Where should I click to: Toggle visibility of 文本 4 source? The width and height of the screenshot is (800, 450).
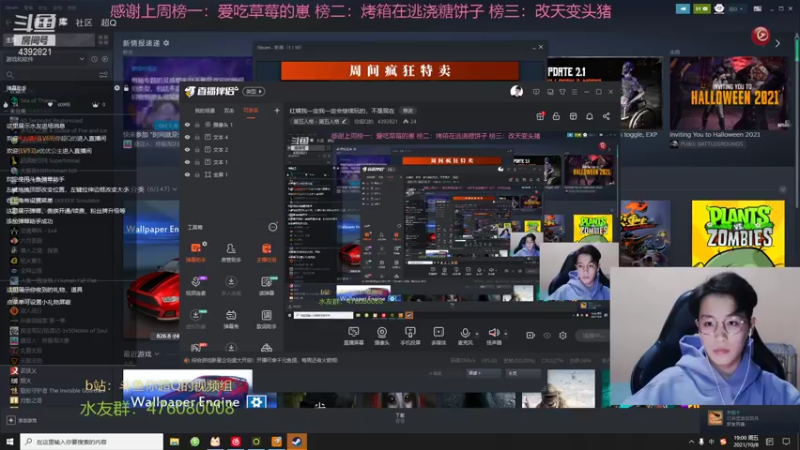187,137
